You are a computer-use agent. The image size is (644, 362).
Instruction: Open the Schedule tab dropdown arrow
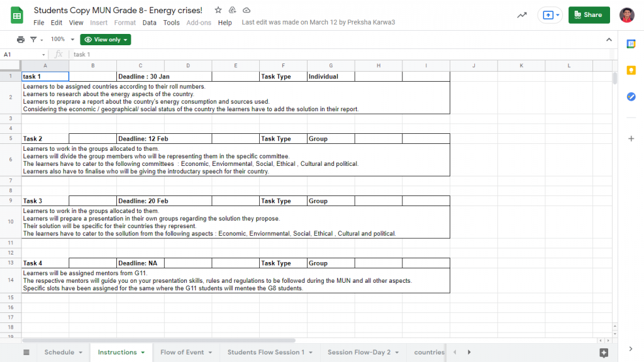(x=81, y=353)
